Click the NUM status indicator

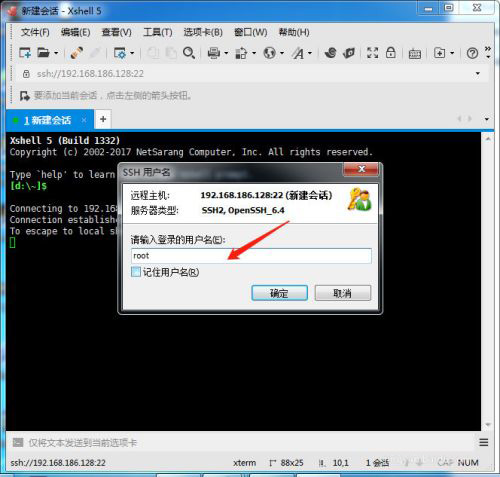pyautogui.click(x=468, y=463)
